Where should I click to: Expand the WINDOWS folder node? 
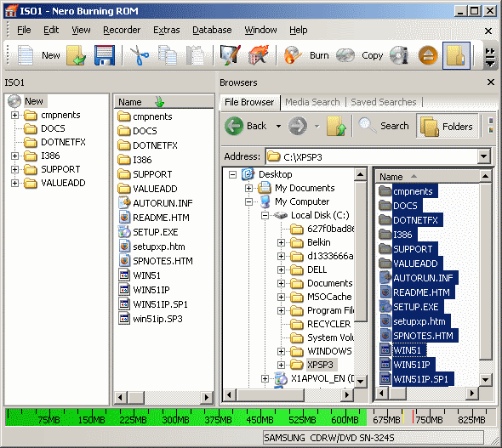[x=281, y=351]
